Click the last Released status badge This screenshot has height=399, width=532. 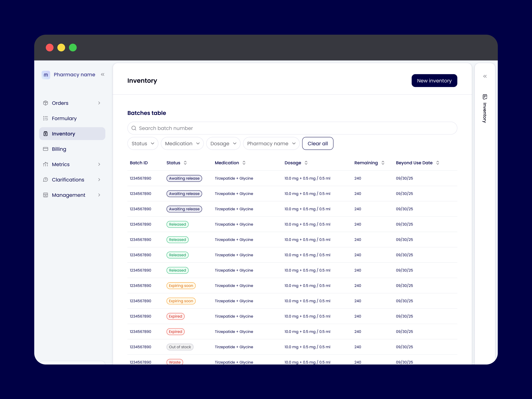[177, 270]
